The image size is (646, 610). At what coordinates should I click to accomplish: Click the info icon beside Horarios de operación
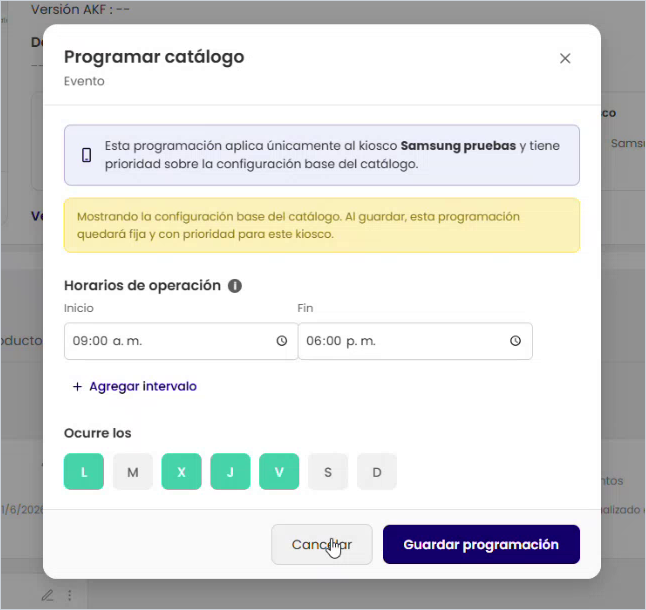point(235,285)
